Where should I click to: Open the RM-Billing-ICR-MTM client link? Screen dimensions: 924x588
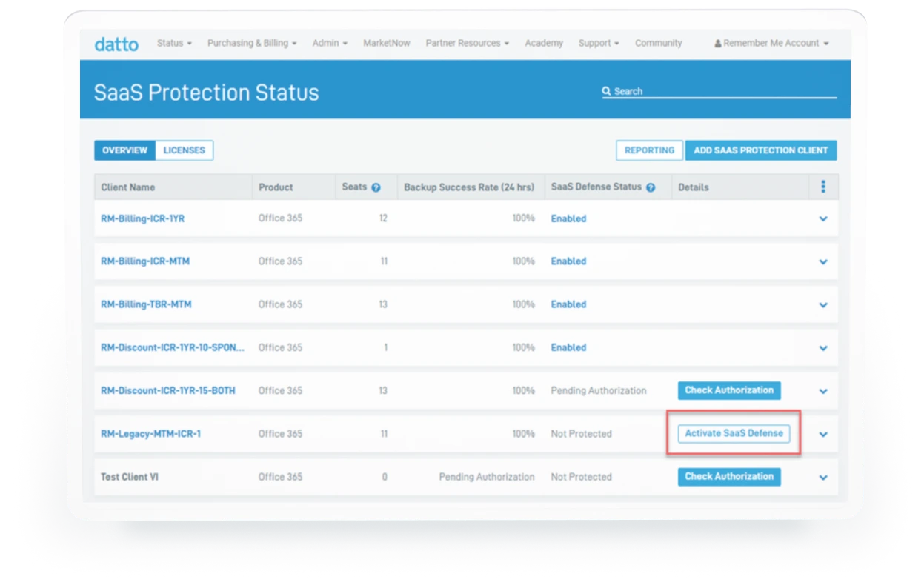coord(145,261)
